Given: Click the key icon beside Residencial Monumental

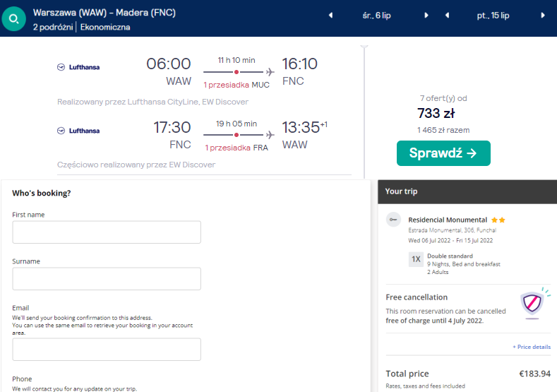Looking at the screenshot, I should tap(394, 220).
